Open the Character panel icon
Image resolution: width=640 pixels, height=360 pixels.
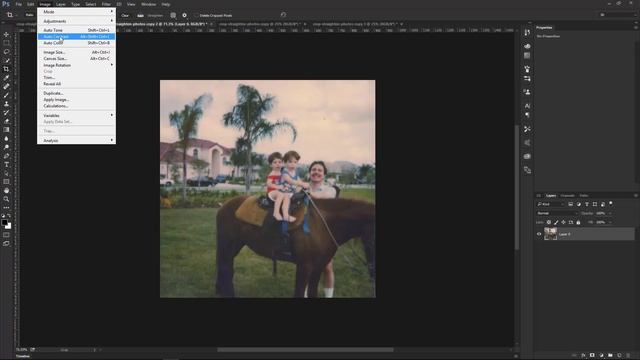pyautogui.click(x=527, y=106)
